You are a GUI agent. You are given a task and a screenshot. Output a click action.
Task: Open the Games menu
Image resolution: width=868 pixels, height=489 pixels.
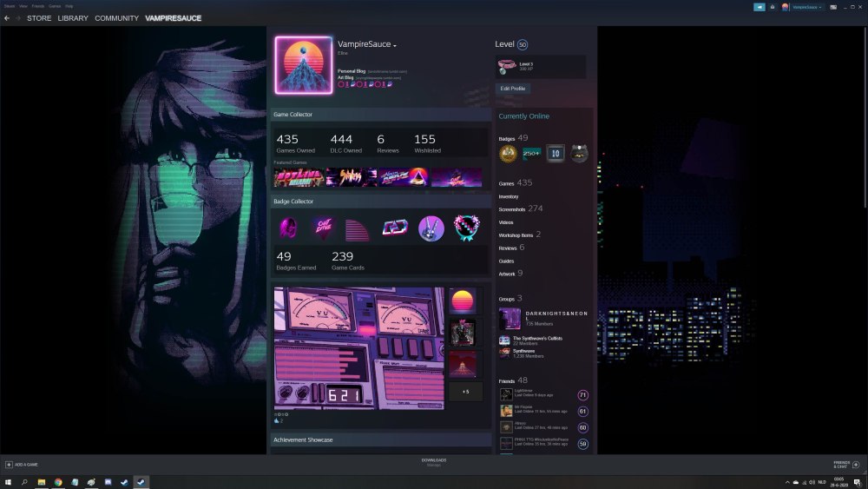(55, 6)
